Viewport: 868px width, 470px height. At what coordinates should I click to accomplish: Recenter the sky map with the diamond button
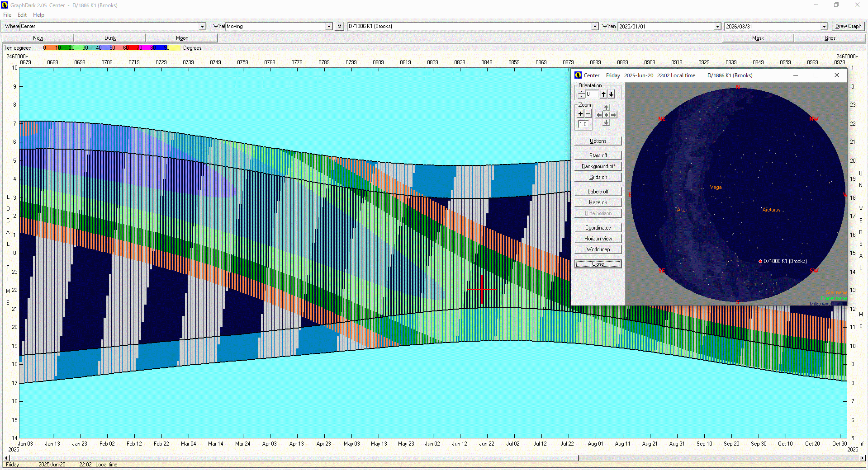click(x=607, y=115)
